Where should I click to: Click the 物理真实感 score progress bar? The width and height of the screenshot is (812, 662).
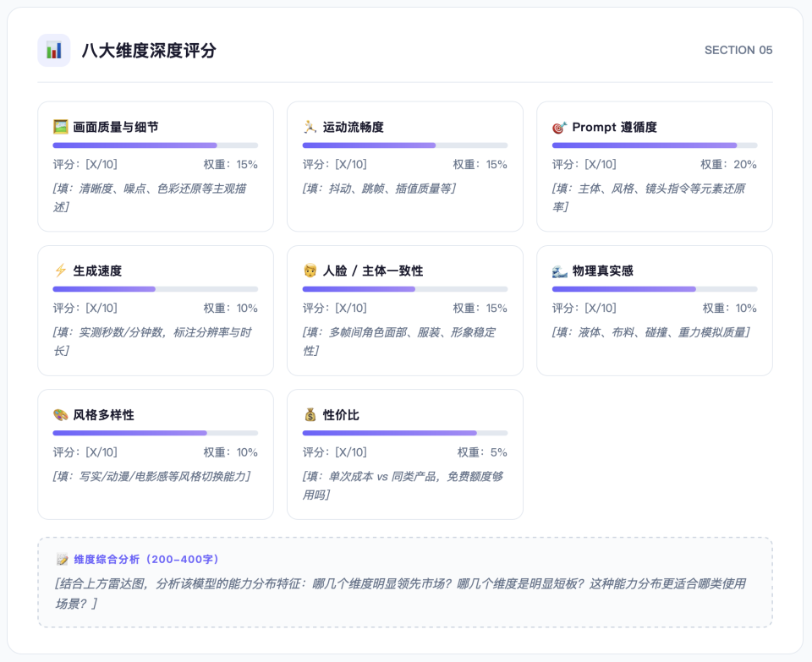coord(655,289)
